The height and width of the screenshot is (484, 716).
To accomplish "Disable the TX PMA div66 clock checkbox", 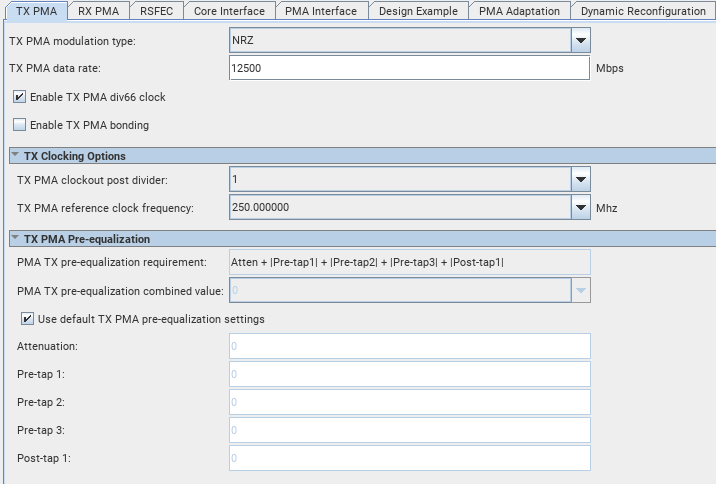I will coord(20,97).
